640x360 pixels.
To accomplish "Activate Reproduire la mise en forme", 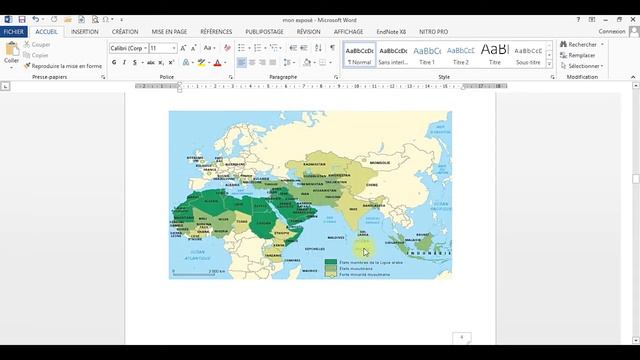I will [62, 66].
